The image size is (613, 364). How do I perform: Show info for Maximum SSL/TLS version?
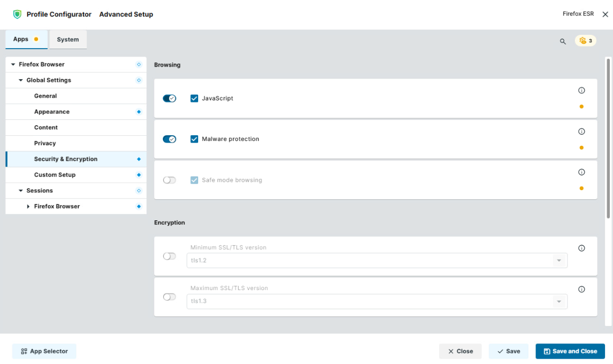pyautogui.click(x=581, y=290)
